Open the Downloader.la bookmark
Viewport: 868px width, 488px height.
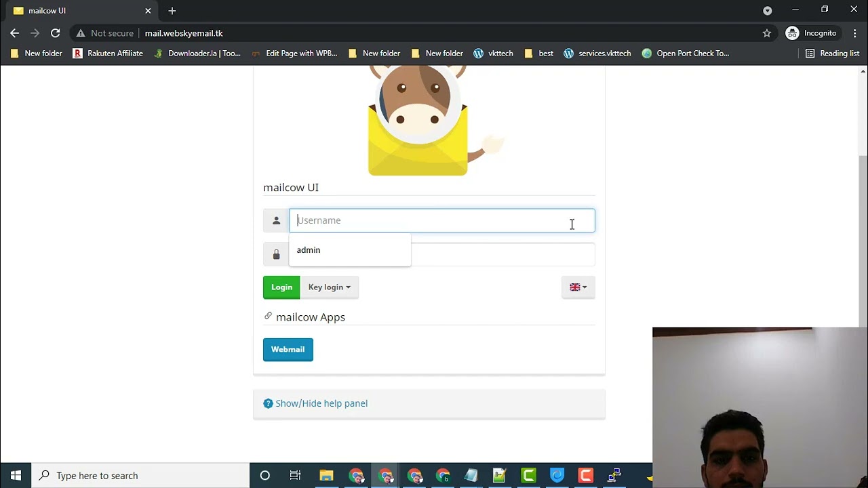(197, 53)
